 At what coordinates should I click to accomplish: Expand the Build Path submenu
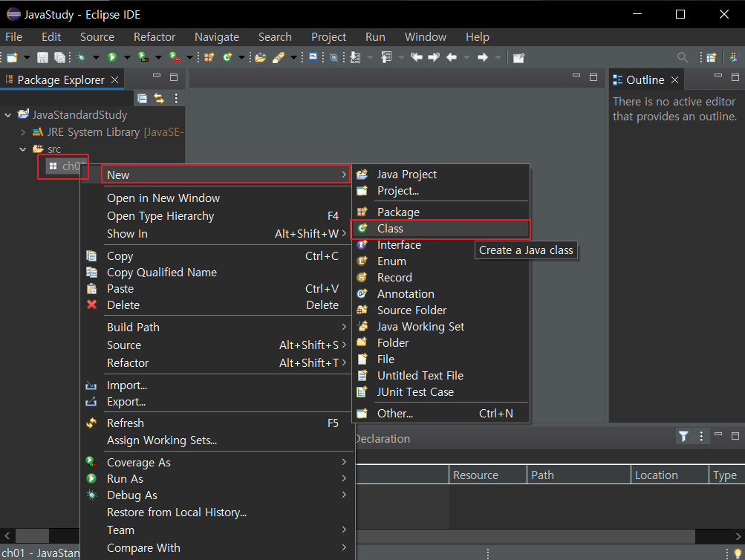pos(216,328)
